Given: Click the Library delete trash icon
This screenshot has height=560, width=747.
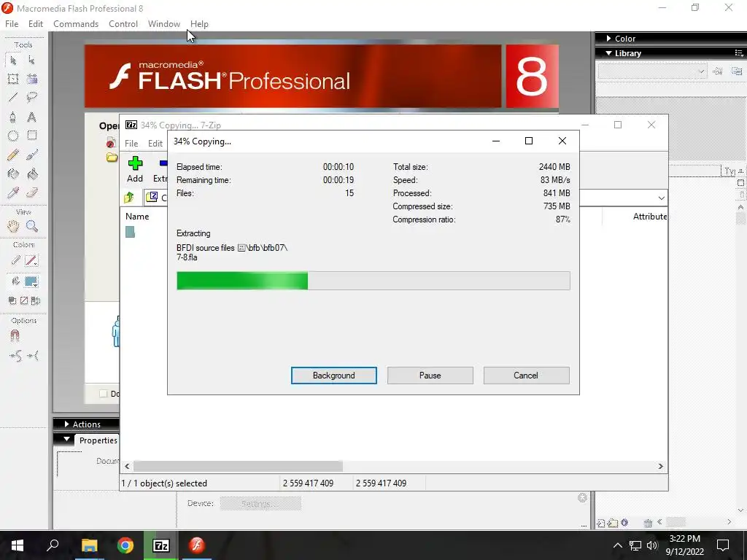Looking at the screenshot, I should click(648, 523).
